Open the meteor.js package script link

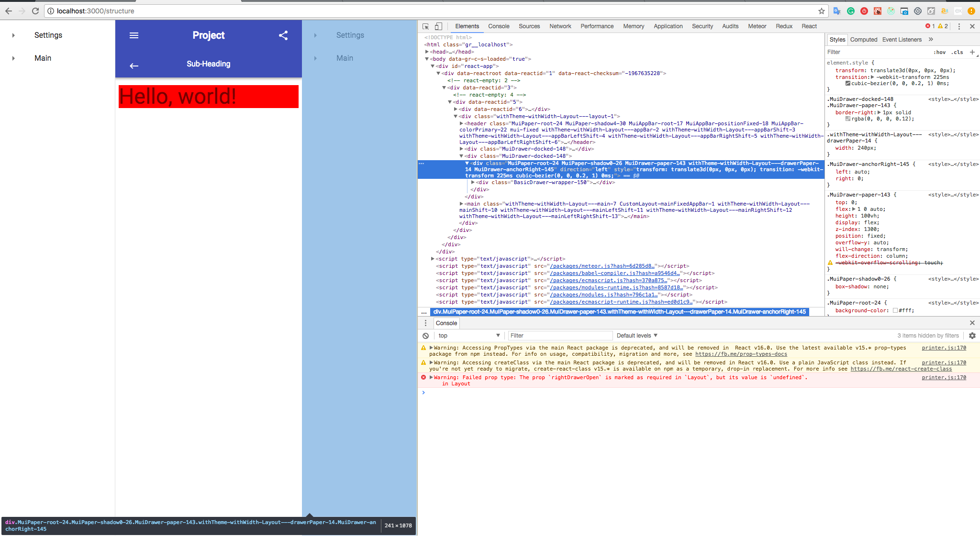[602, 266]
